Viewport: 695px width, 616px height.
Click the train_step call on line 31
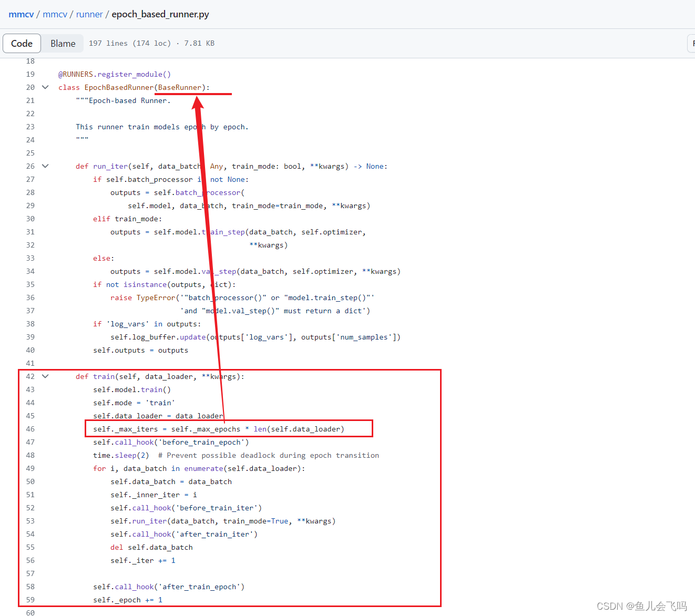(x=223, y=232)
